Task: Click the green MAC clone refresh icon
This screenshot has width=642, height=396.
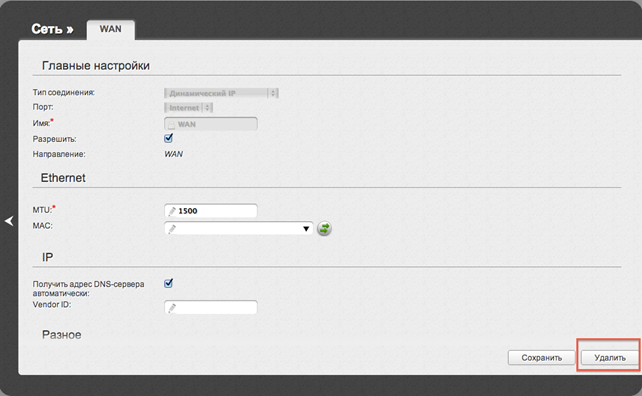Action: [x=324, y=228]
